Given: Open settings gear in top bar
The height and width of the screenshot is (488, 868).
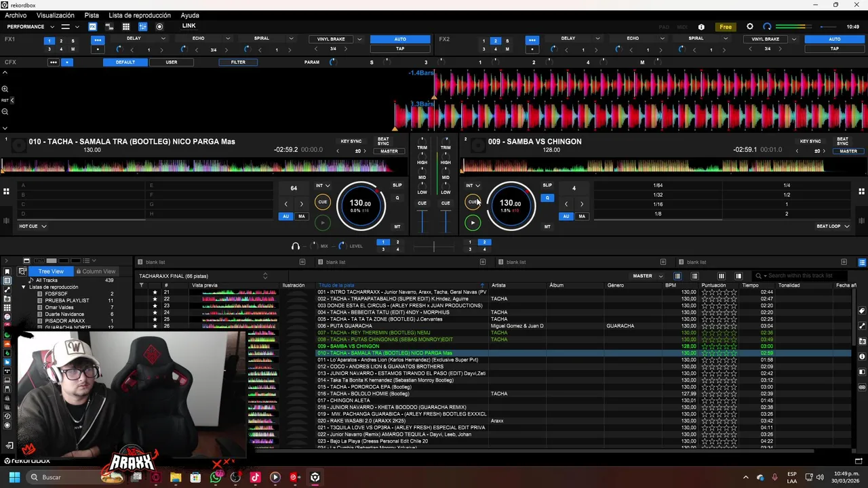Looking at the screenshot, I should pos(749,26).
